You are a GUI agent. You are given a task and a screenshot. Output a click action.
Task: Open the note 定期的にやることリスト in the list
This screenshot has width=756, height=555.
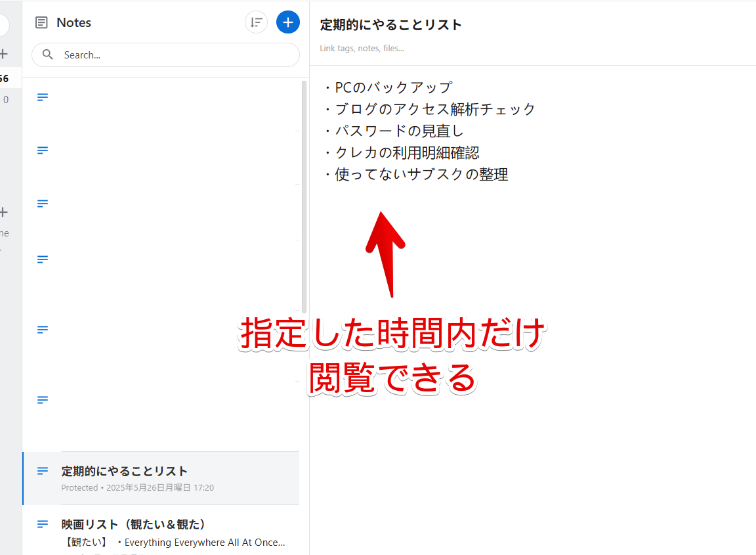click(x=161, y=478)
